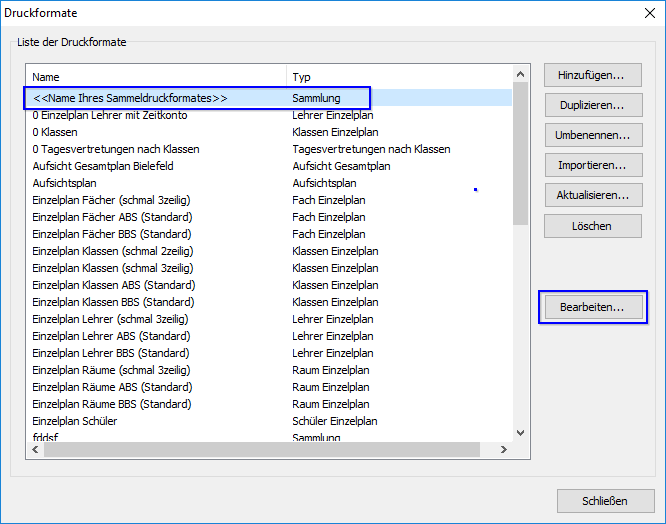Click the vertical scrollbar thumb

point(520,153)
